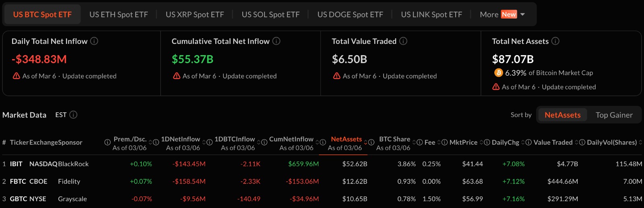Toggle sort arrows on DailyVol(Shares) column
This screenshot has width=644, height=208.
(x=640, y=142)
